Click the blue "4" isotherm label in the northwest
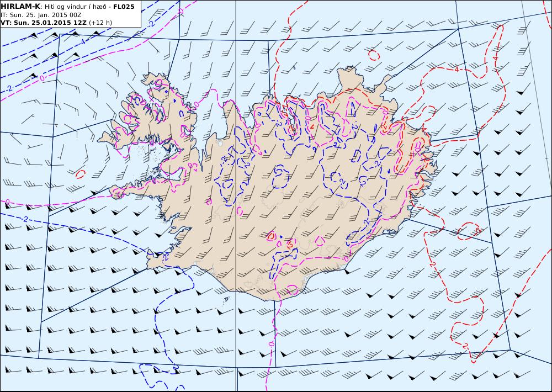 [83, 42]
